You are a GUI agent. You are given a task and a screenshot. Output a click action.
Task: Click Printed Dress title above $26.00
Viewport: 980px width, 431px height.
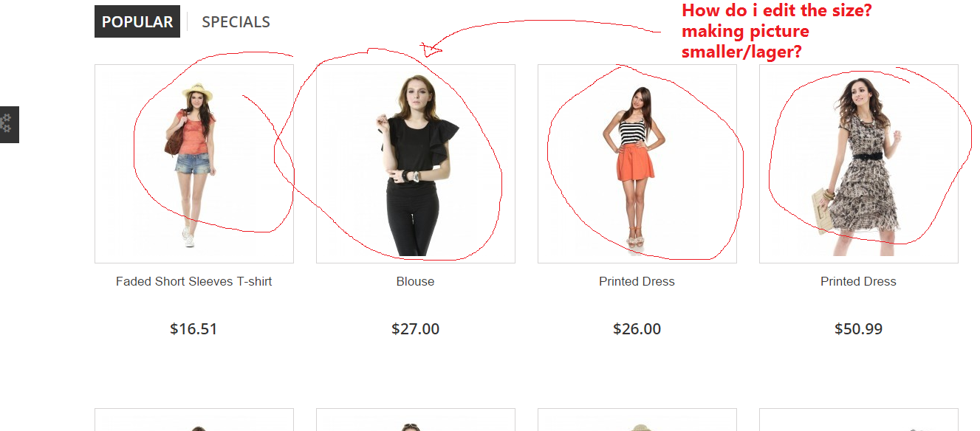click(x=637, y=281)
